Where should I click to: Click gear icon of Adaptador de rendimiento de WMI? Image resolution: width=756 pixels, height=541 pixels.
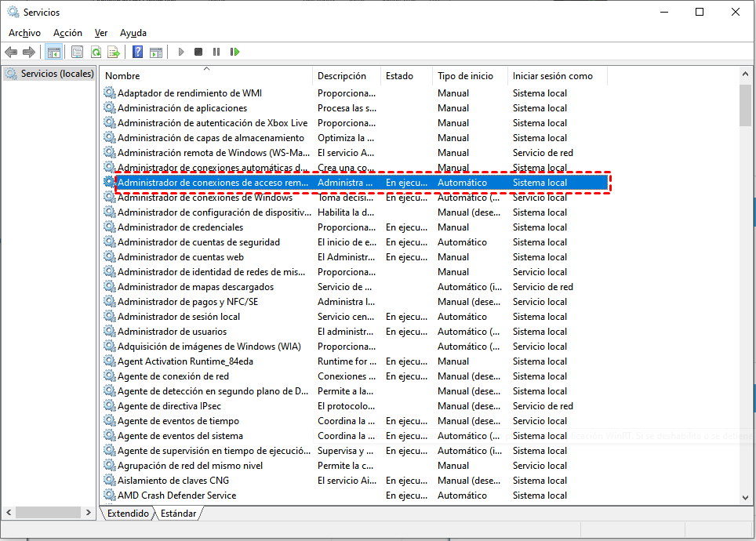tap(110, 93)
